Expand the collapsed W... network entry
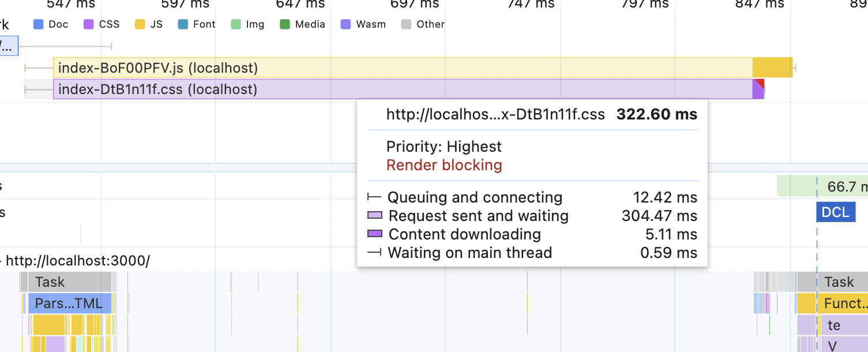 coord(8,45)
